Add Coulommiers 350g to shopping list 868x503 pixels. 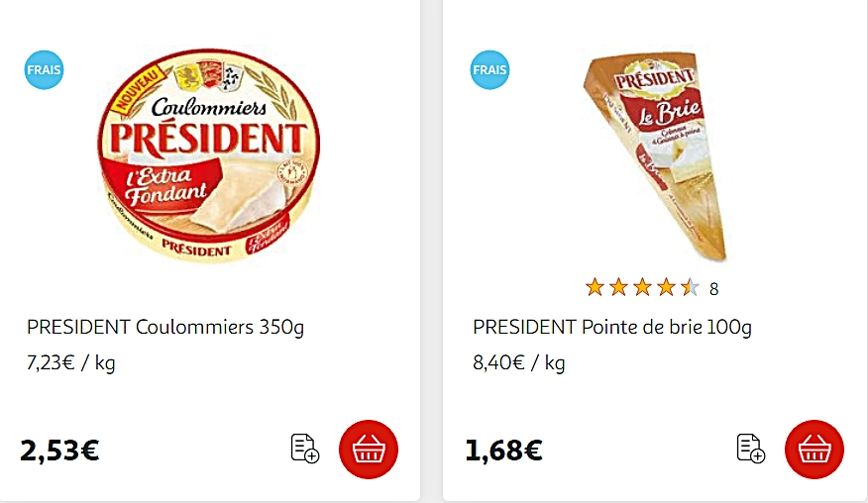[305, 449]
